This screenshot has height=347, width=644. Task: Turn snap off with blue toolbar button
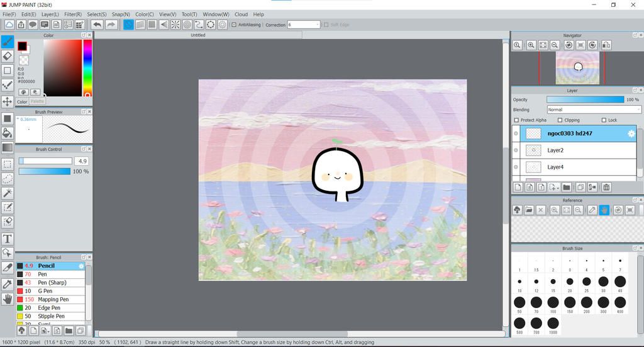coord(128,25)
